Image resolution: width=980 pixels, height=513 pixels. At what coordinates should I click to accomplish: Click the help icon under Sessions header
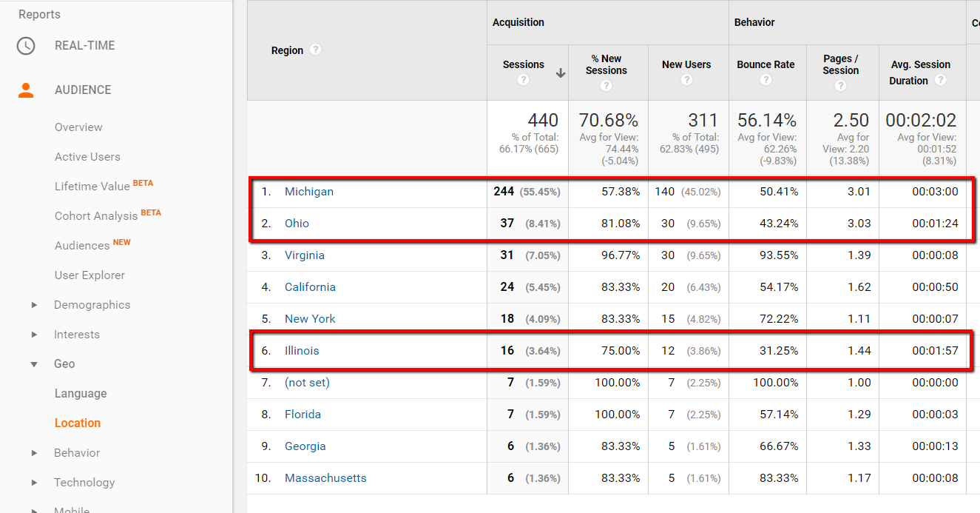[524, 80]
